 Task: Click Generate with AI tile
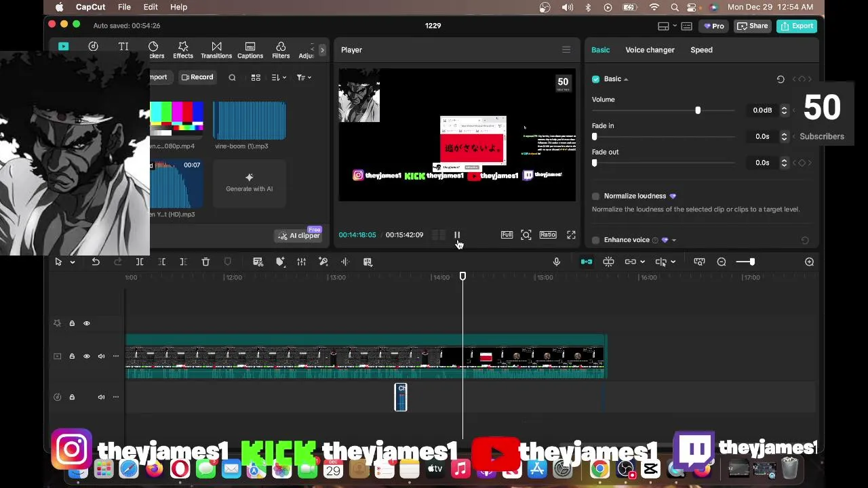pos(250,182)
